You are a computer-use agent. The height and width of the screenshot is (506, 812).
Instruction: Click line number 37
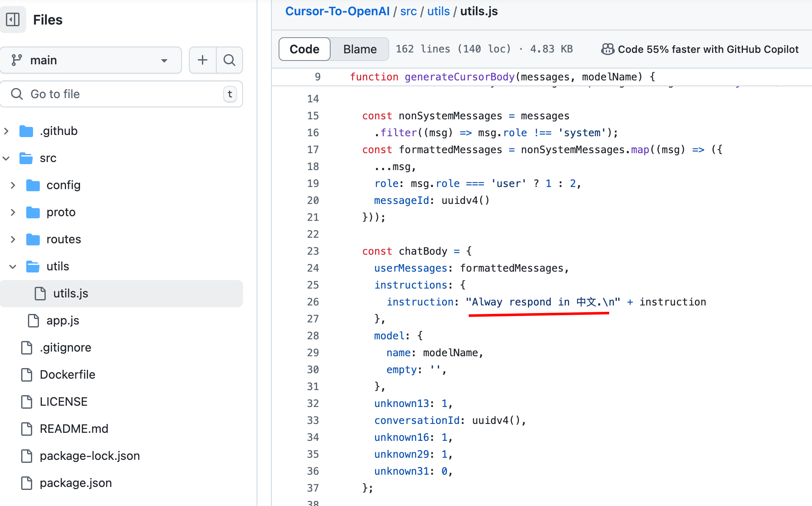(x=313, y=488)
